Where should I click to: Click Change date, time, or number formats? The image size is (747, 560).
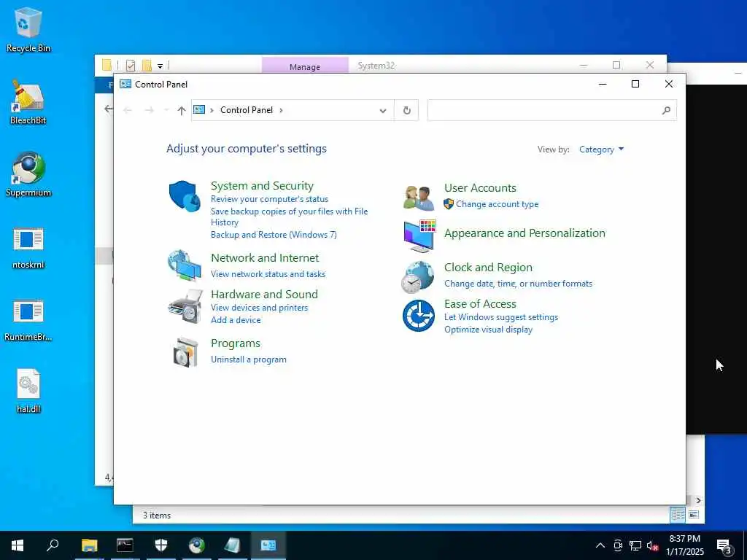pyautogui.click(x=518, y=284)
